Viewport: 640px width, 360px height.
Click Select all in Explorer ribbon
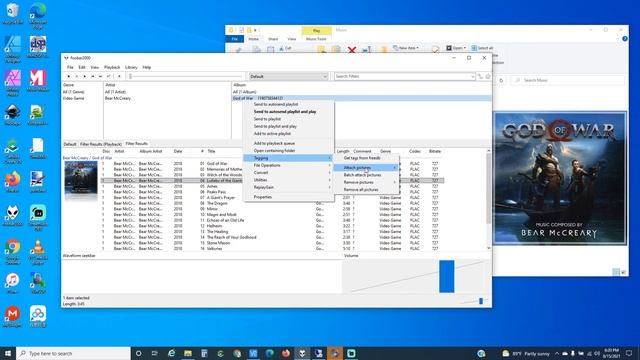482,48
